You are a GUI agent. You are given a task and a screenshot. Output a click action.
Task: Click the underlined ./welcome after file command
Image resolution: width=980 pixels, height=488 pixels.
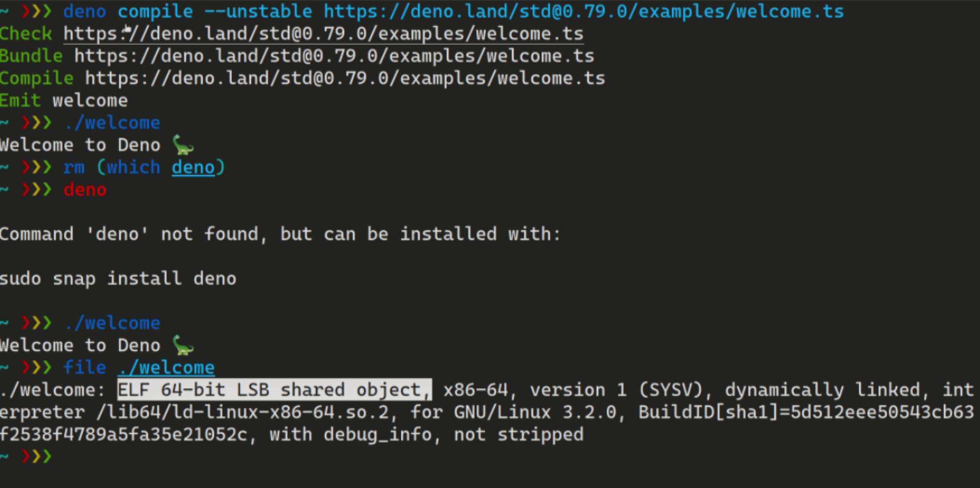[166, 368]
